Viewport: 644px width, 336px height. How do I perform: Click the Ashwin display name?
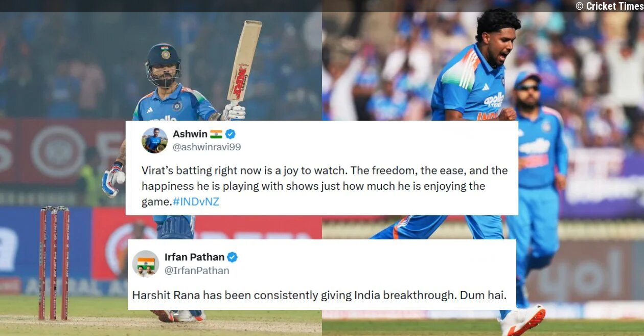click(x=190, y=134)
